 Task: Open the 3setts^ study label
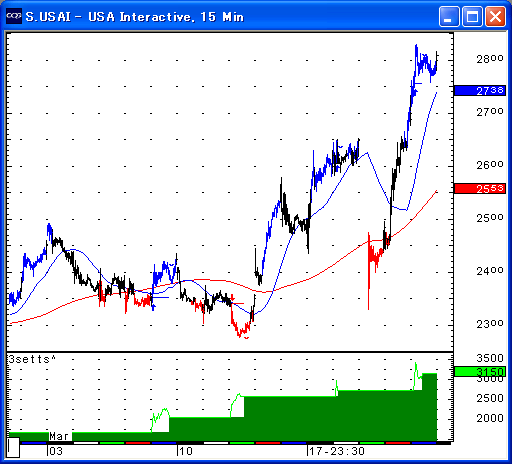click(x=32, y=359)
